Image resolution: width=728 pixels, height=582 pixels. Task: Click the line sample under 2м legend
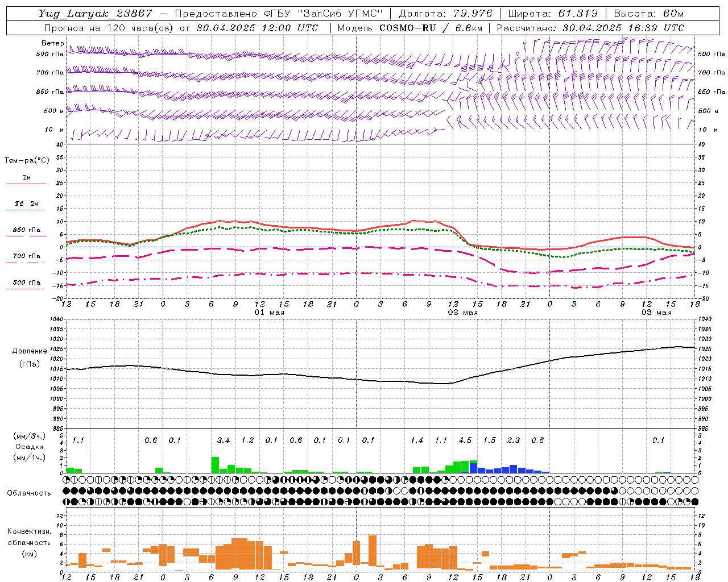coord(27,184)
